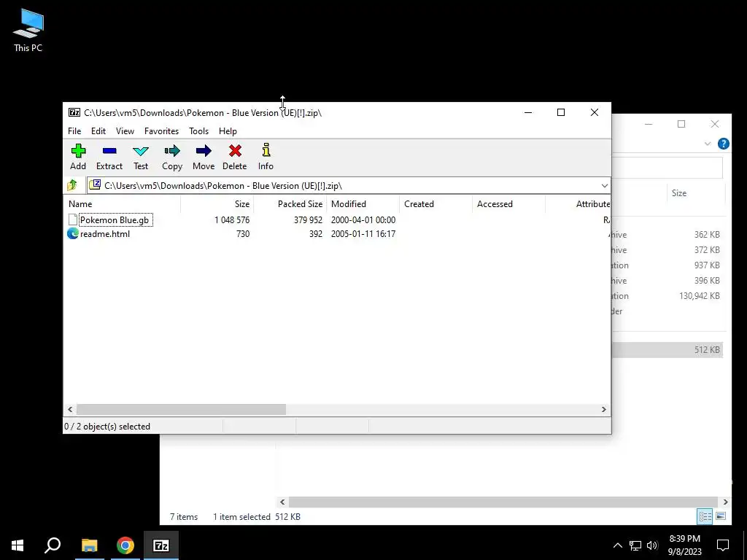Go up one folder level icon

click(72, 185)
